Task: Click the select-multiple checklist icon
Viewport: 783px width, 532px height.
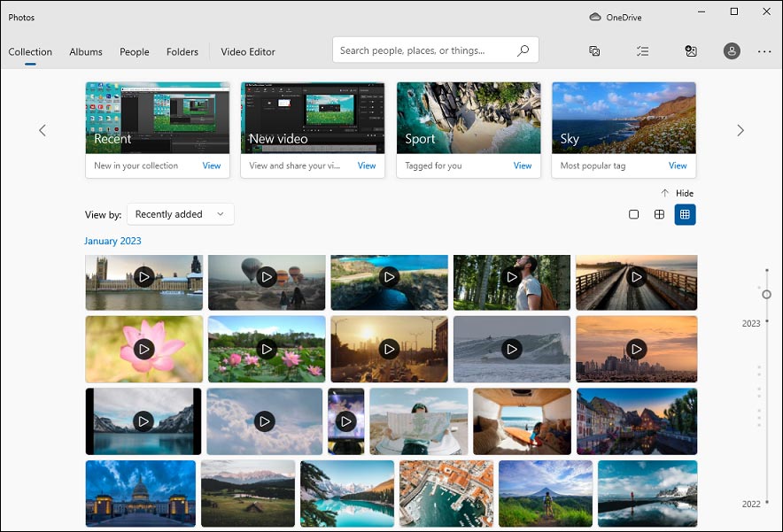Action: (x=642, y=50)
